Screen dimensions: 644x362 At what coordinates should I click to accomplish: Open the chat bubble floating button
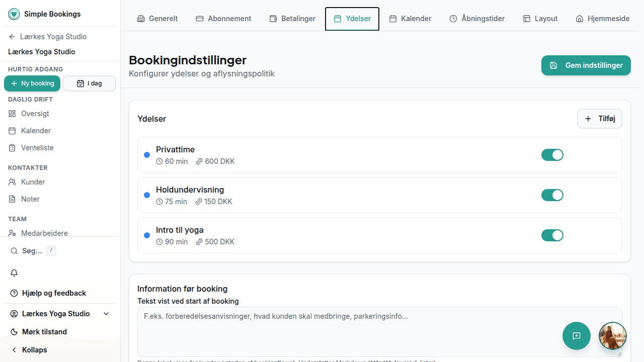(577, 336)
